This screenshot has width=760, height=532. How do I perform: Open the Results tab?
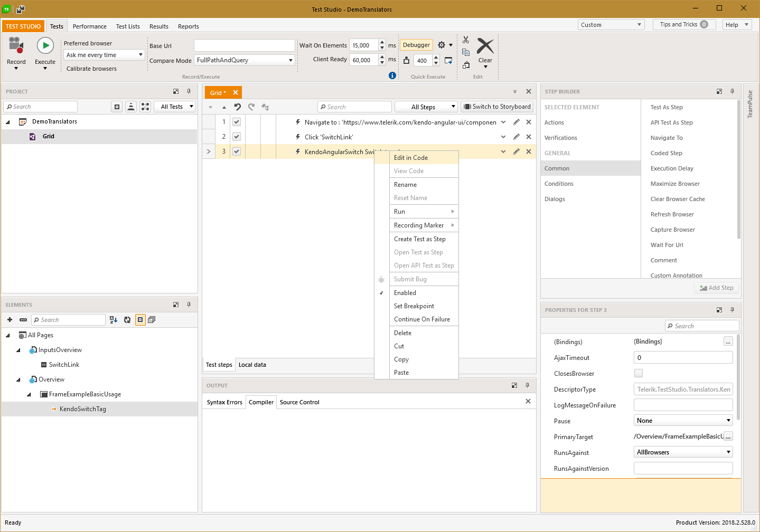point(158,26)
